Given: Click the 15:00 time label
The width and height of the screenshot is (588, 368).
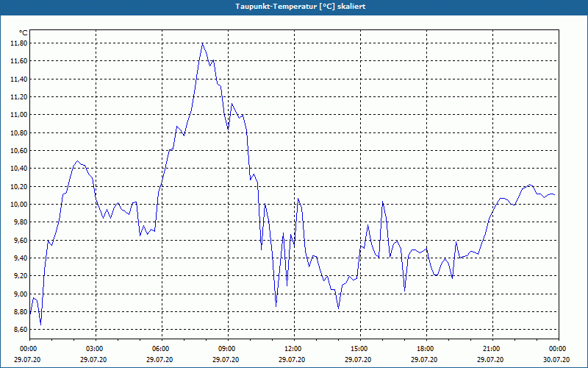Looking at the screenshot, I should coord(360,349).
